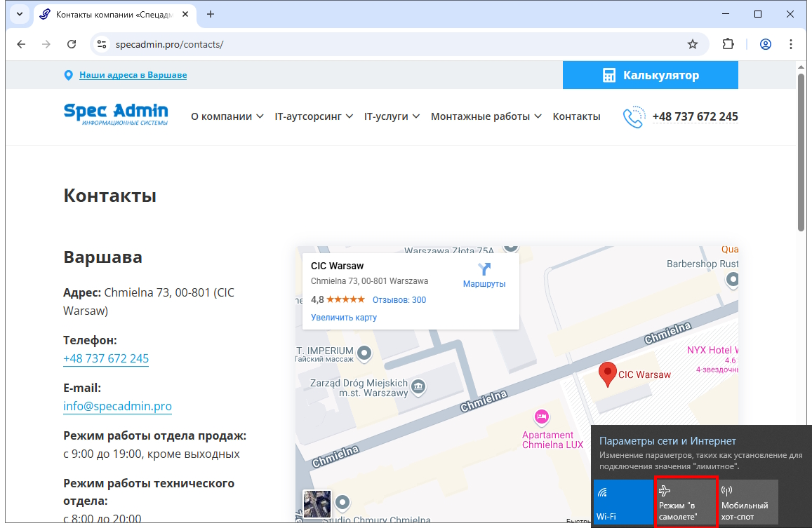Expand the Монтажные работы menu
This screenshot has width=812, height=528.
coord(486,116)
